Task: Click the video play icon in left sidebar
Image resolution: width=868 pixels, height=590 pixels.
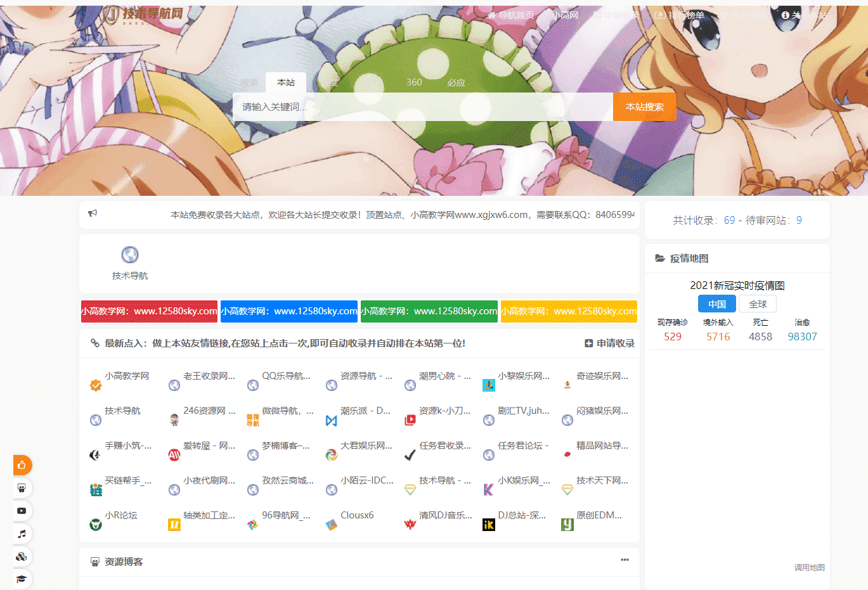Action: 22,511
